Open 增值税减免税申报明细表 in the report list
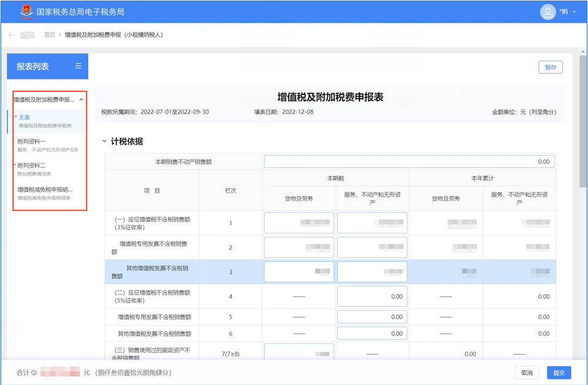 pos(45,190)
